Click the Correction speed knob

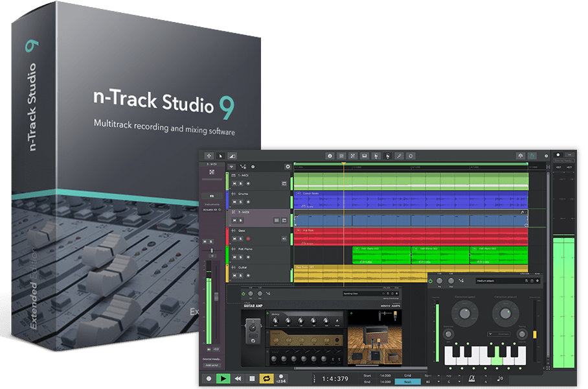pyautogui.click(x=464, y=314)
